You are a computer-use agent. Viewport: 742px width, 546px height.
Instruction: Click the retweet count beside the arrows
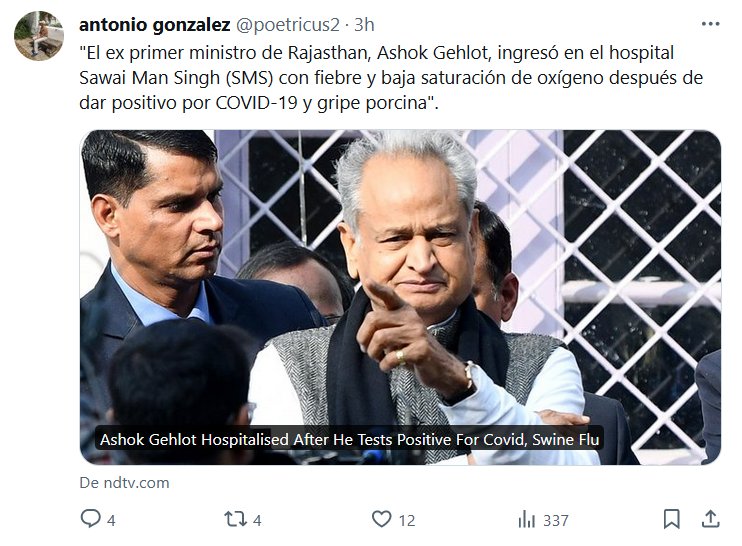click(257, 520)
